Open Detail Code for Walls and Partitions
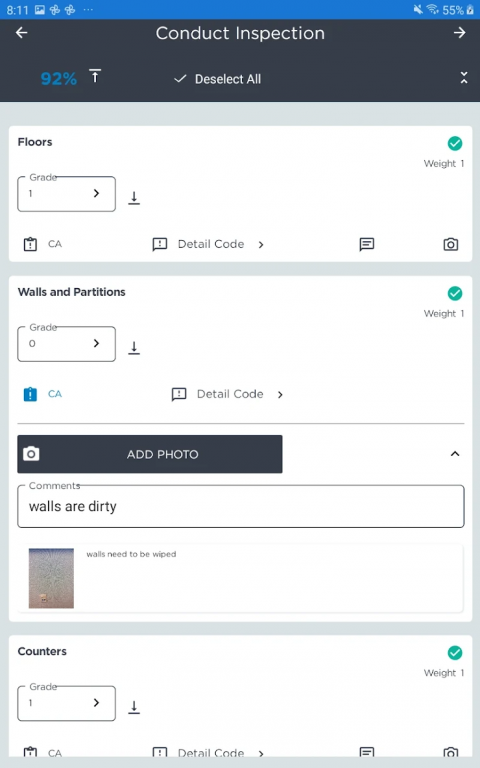This screenshot has width=480, height=768. point(228,394)
